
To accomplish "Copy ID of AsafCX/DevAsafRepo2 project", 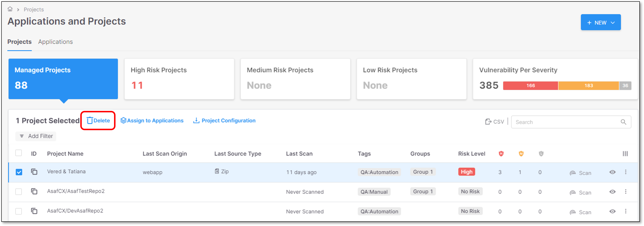I will click(x=34, y=211).
